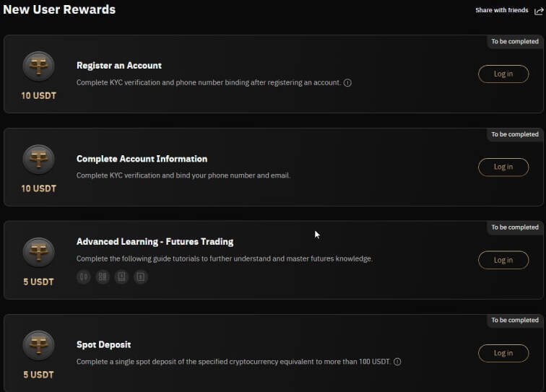This screenshot has width=546, height=392.
Task: Click To be completed badge on Register card
Action: click(515, 42)
